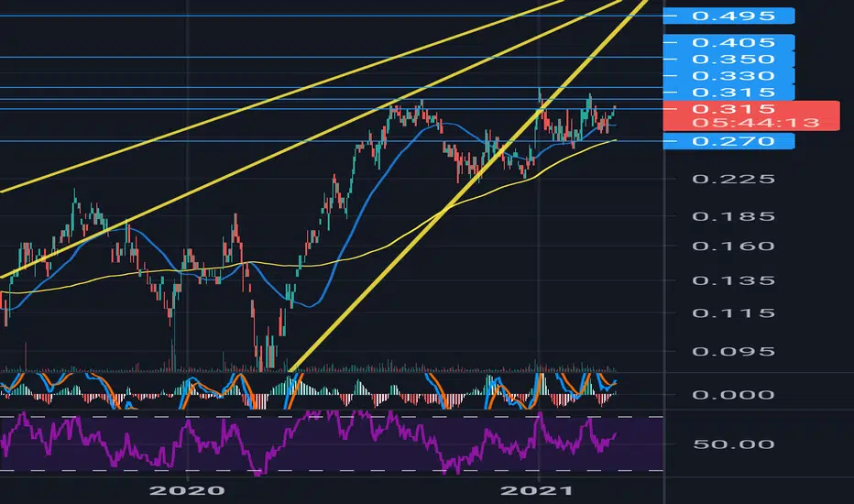Select the 0.330 blue price label
854x504 pixels.
point(728,75)
